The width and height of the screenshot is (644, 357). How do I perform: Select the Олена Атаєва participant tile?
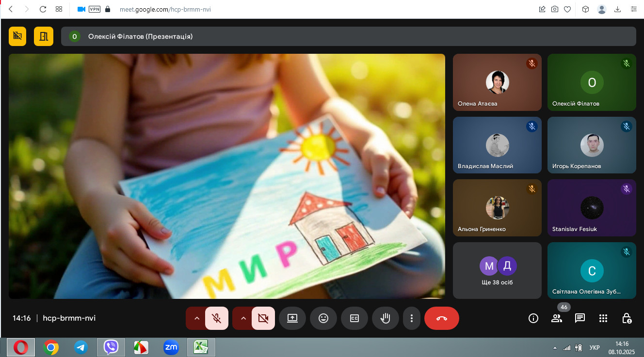coord(497,82)
